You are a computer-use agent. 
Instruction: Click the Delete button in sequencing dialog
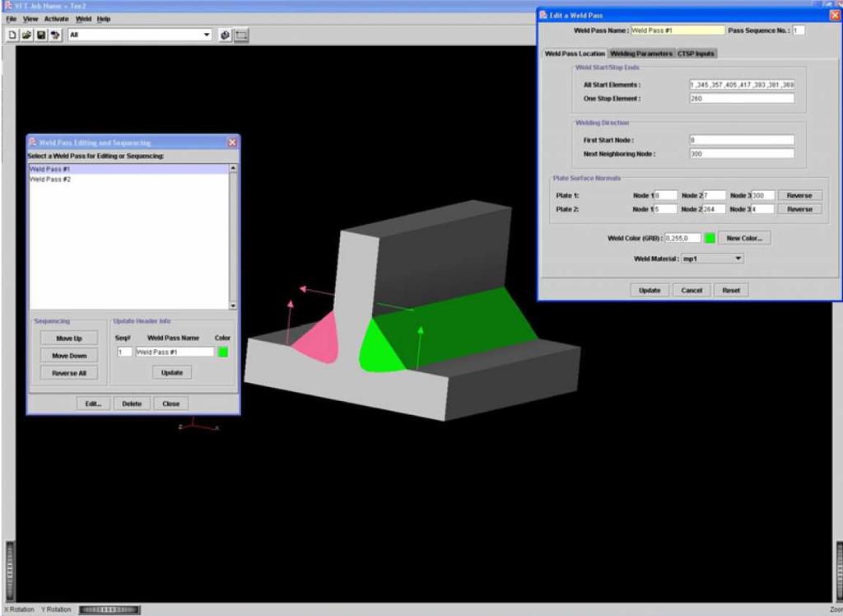coord(131,404)
